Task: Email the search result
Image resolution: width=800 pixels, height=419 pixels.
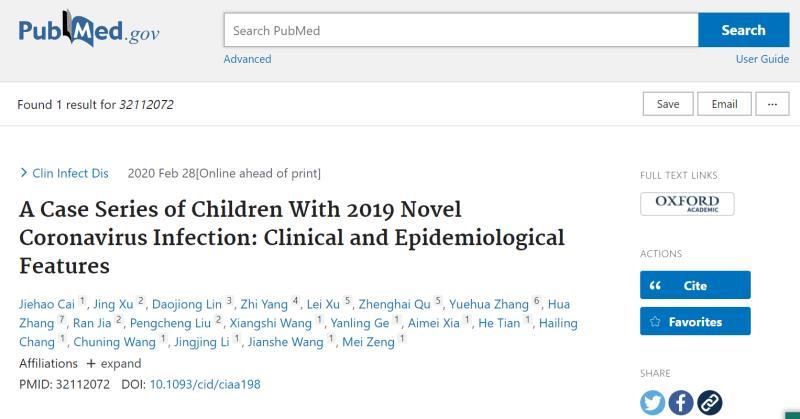Action: 724,104
